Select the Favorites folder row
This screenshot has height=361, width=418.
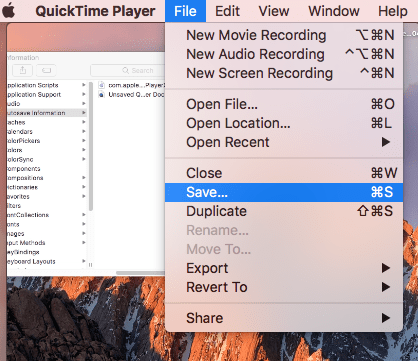click(x=46, y=197)
